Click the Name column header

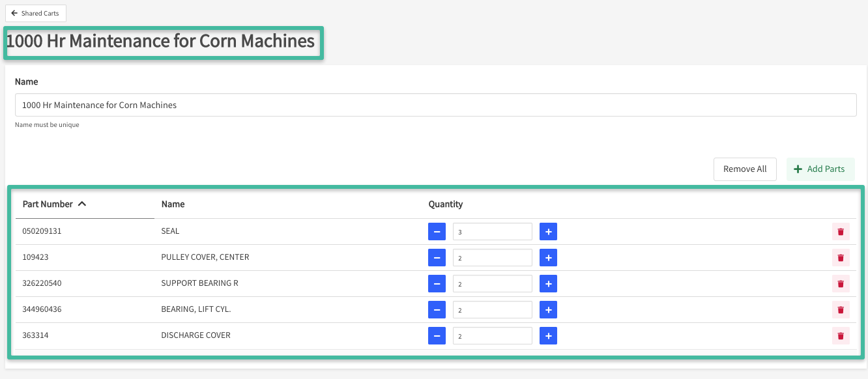point(173,204)
